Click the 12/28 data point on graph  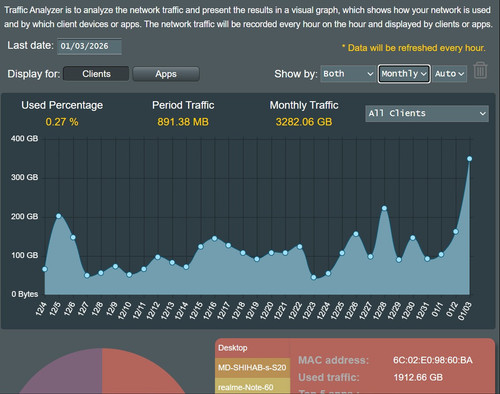(384, 208)
